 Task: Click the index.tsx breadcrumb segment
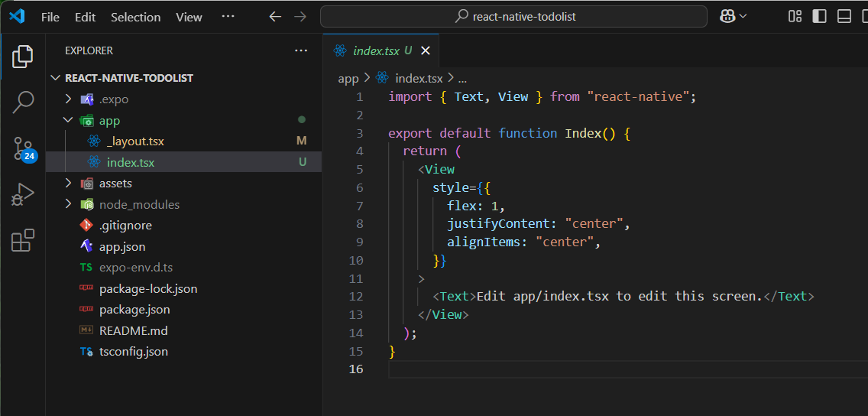tap(419, 79)
